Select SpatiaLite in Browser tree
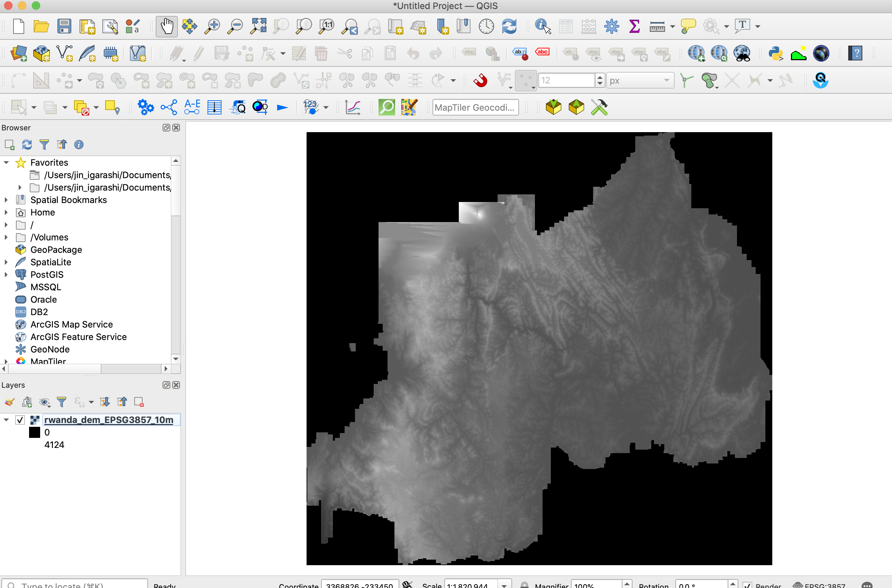Screen dimensions: 892x588 (51, 262)
